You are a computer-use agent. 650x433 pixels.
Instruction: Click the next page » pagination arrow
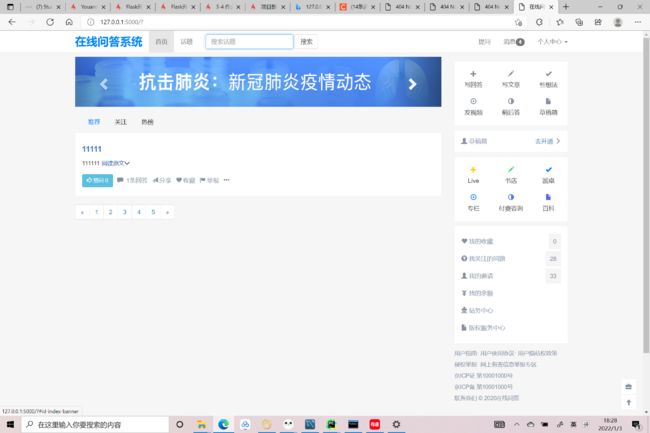167,212
